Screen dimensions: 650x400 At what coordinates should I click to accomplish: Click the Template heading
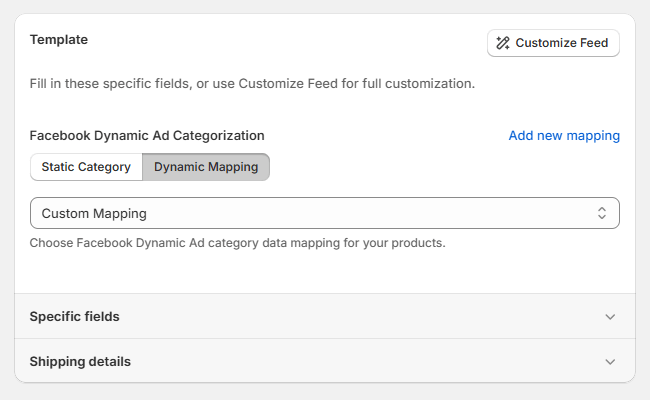(59, 40)
